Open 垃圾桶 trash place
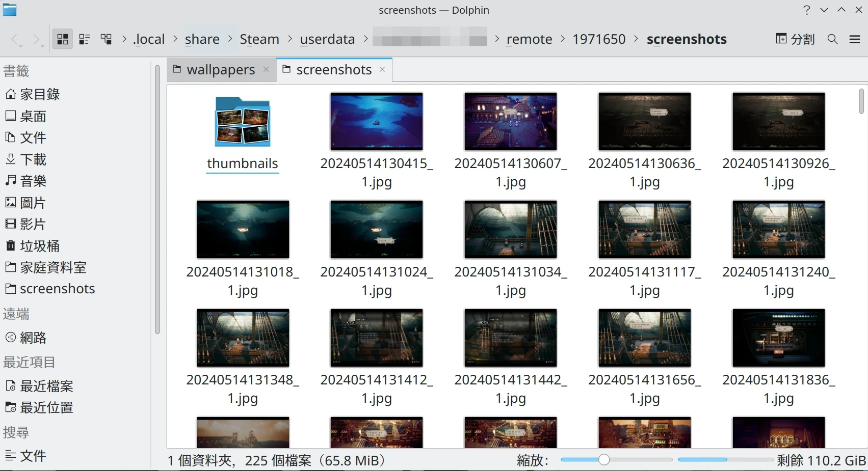 [33, 246]
